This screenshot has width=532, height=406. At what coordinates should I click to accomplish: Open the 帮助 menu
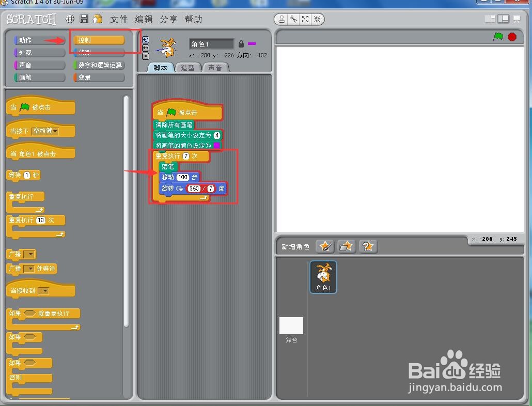(193, 19)
